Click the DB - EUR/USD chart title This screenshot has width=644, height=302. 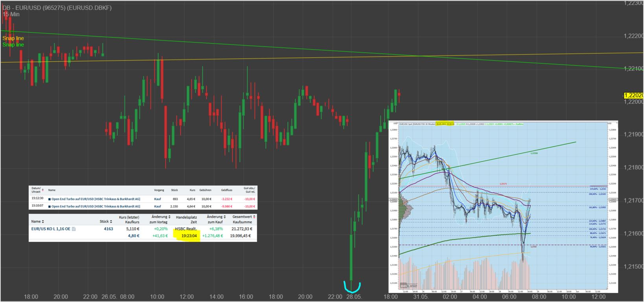point(57,8)
